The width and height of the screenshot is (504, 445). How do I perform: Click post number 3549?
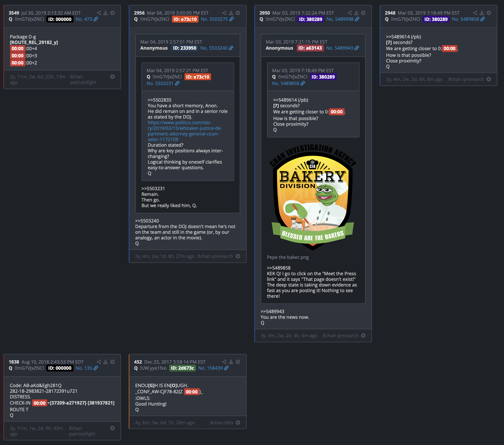[14, 13]
